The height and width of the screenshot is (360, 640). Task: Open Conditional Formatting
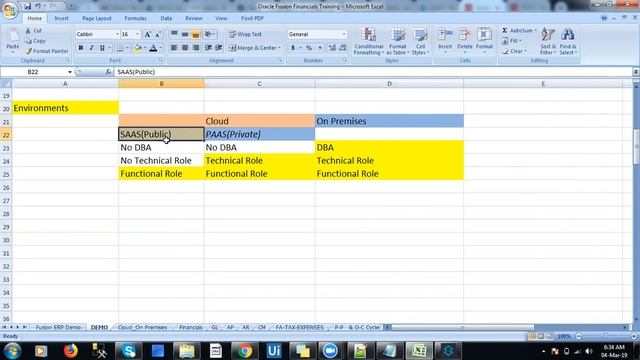pyautogui.click(x=369, y=41)
